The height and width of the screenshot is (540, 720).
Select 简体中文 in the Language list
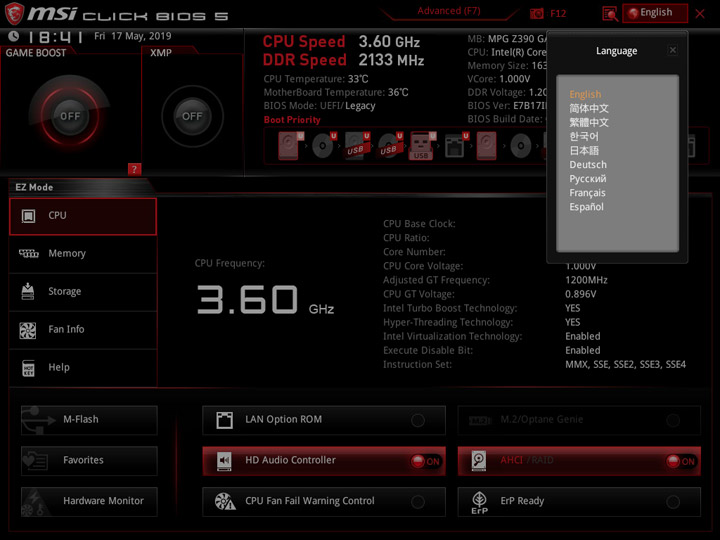click(589, 108)
